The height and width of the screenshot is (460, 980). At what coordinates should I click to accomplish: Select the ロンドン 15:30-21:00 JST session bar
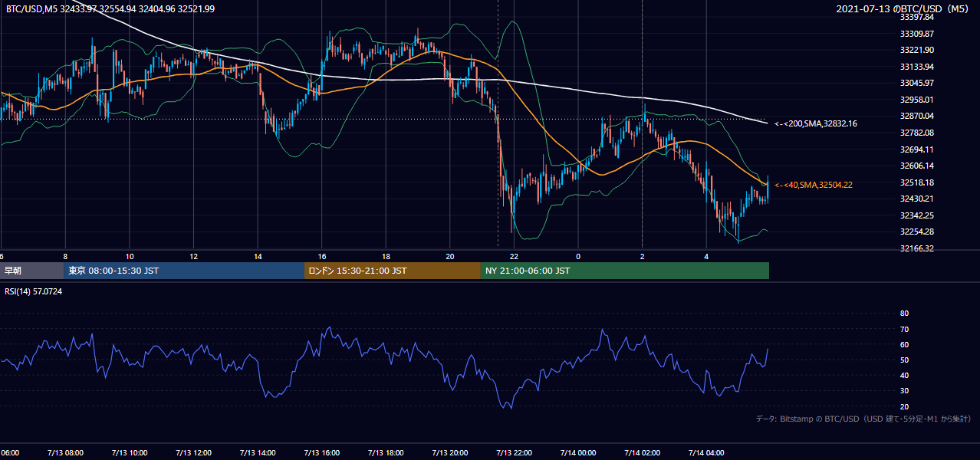(393, 271)
